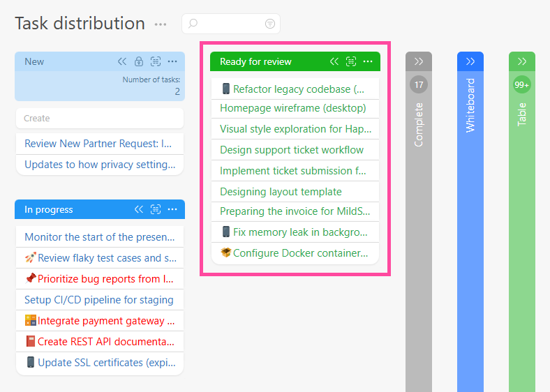550x392 pixels.
Task: Expand the green Table column
Action: (522, 61)
